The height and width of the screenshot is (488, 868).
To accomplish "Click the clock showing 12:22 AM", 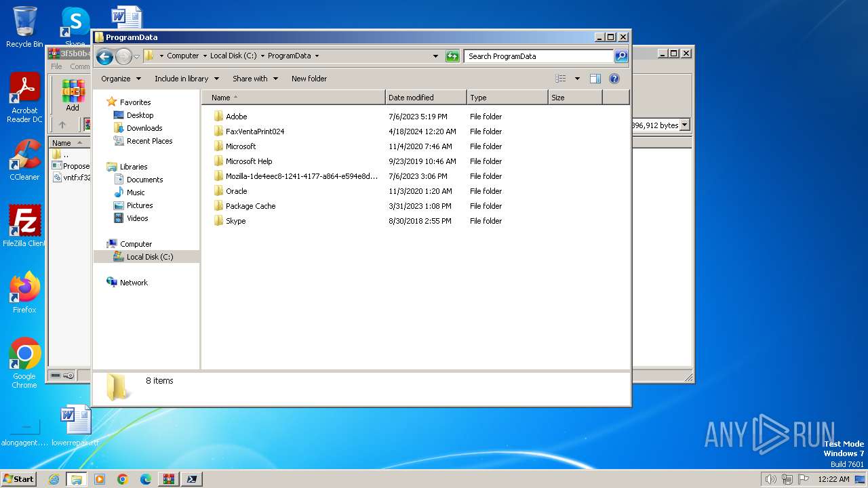I will click(833, 479).
